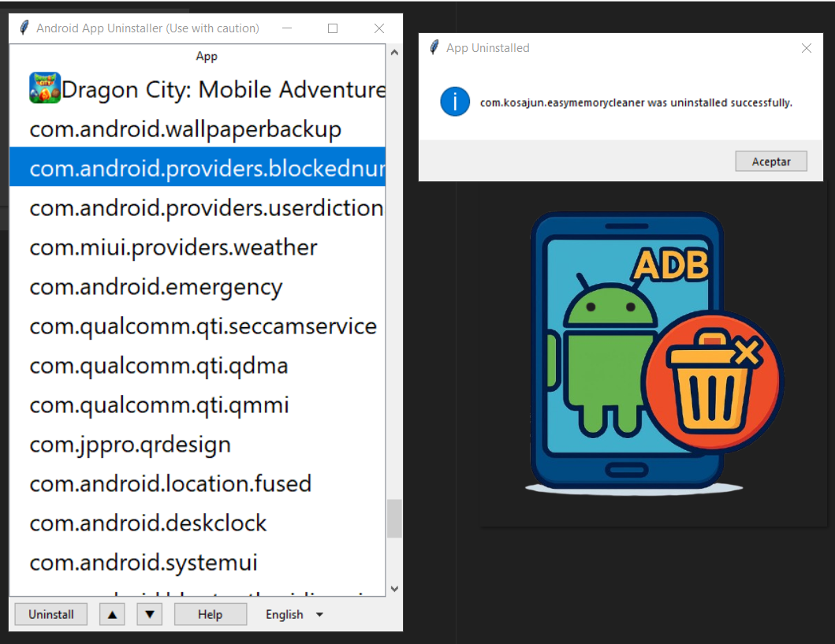The height and width of the screenshot is (644, 835).
Task: Select com.miui.providers.weather entry
Action: tap(198, 247)
